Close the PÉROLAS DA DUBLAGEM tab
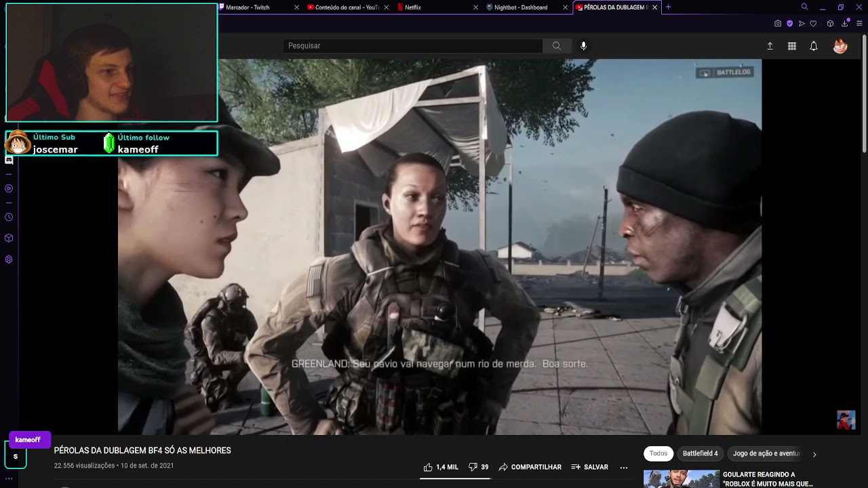Screen dimensions: 868x488 [654, 7]
